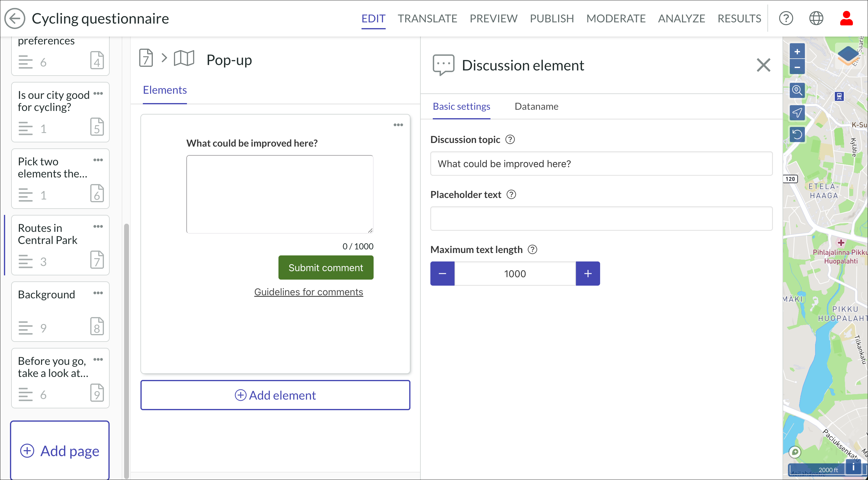Open page 5 icon on city card
This screenshot has height=480, width=868.
click(x=97, y=127)
